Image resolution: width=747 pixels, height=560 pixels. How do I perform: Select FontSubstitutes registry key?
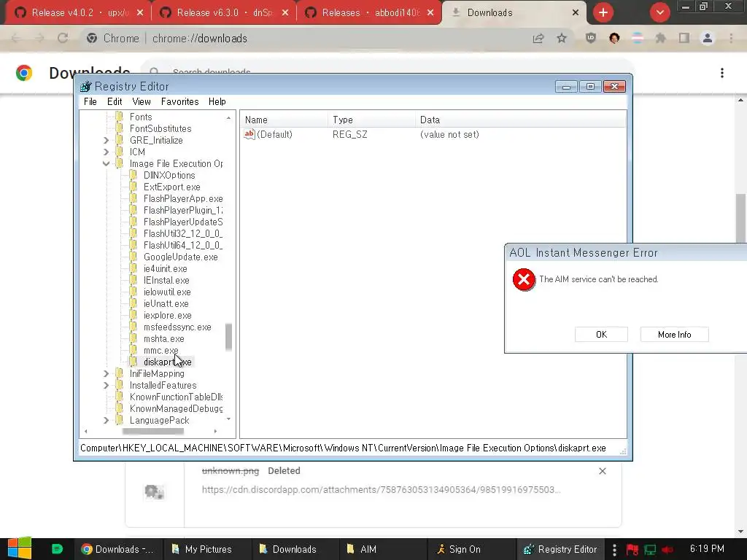pyautogui.click(x=160, y=128)
